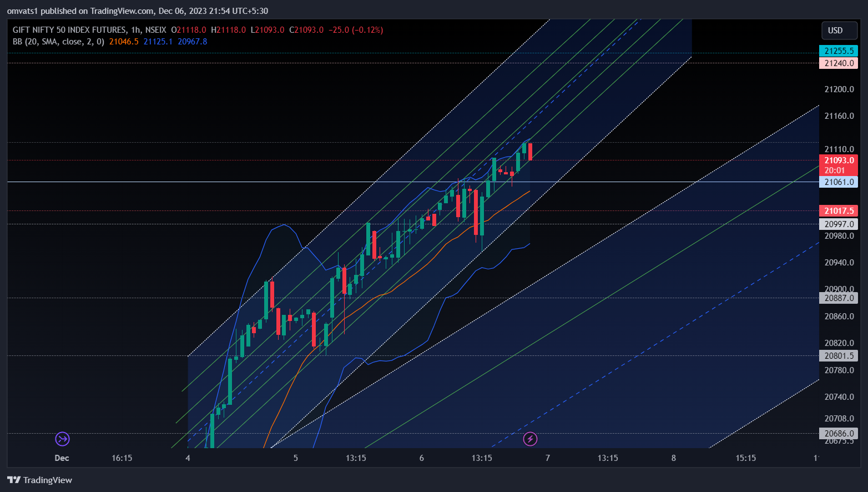Viewport: 868px width, 492px height.
Task: Click the 15:15 time axis label
Action: [x=746, y=458]
